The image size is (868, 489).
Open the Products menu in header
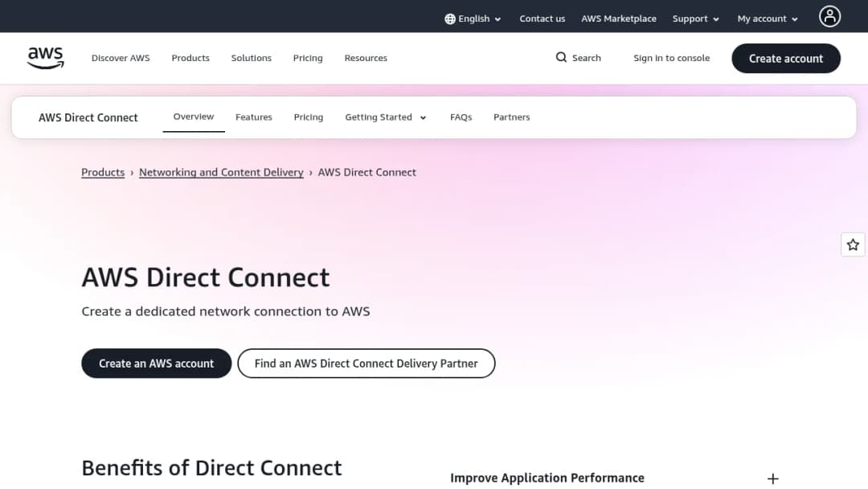[x=190, y=58]
